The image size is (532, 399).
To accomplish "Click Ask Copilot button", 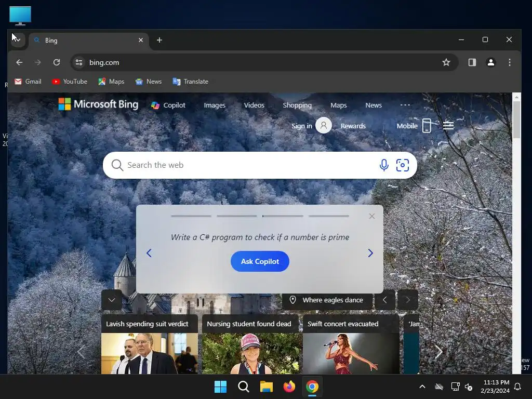I will click(260, 261).
